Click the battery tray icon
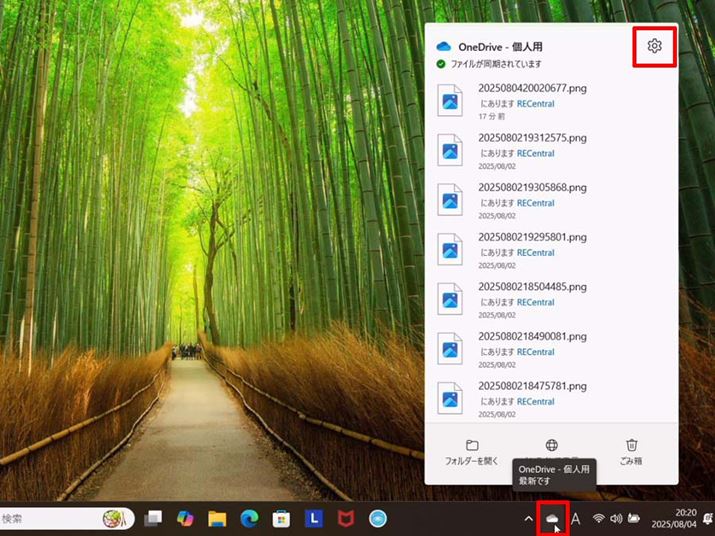Screen dimensions: 715x536 pos(634,518)
